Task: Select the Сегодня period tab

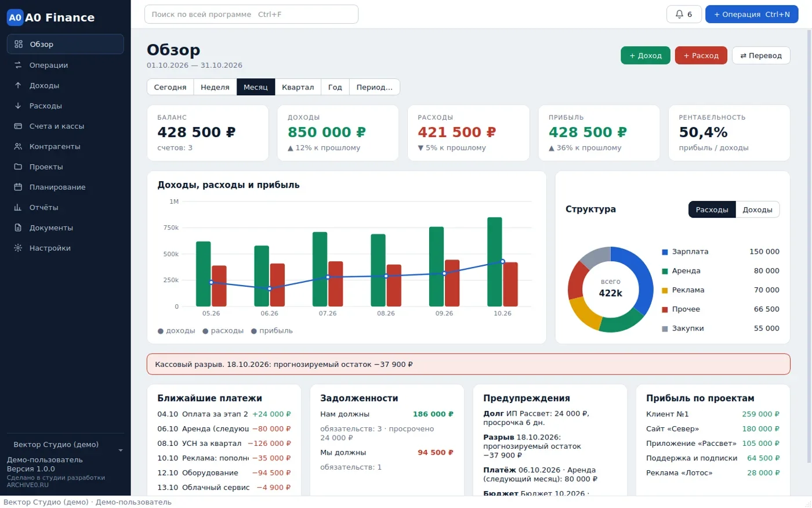Action: [170, 87]
